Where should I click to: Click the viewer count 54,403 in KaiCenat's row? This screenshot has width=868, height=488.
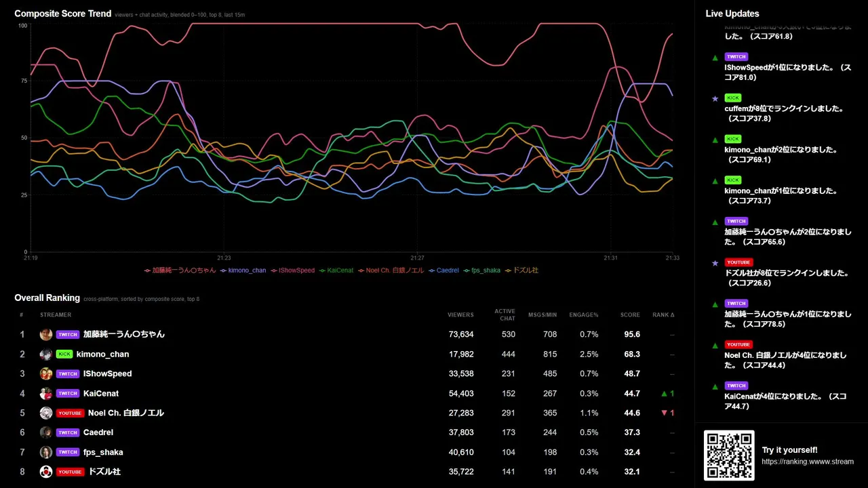(x=461, y=393)
